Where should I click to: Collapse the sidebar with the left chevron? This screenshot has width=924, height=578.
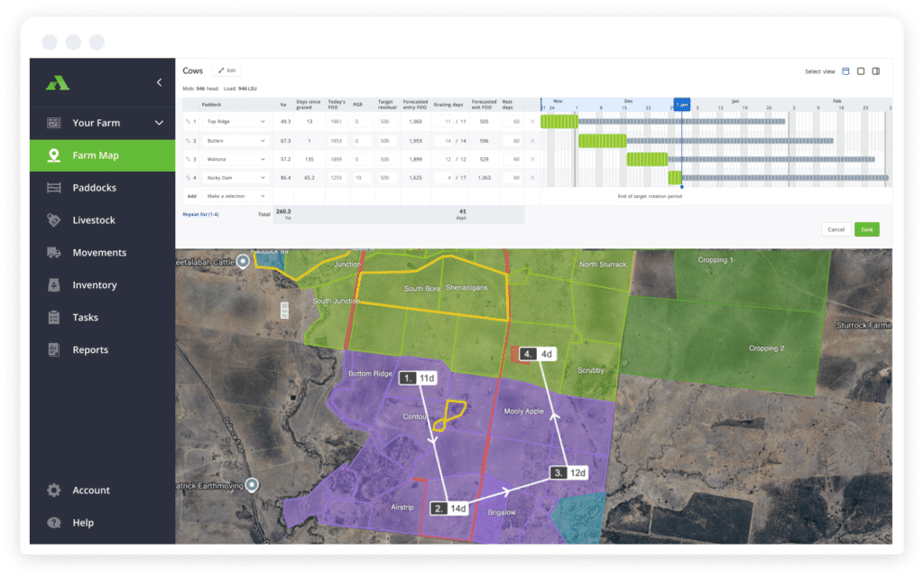160,82
